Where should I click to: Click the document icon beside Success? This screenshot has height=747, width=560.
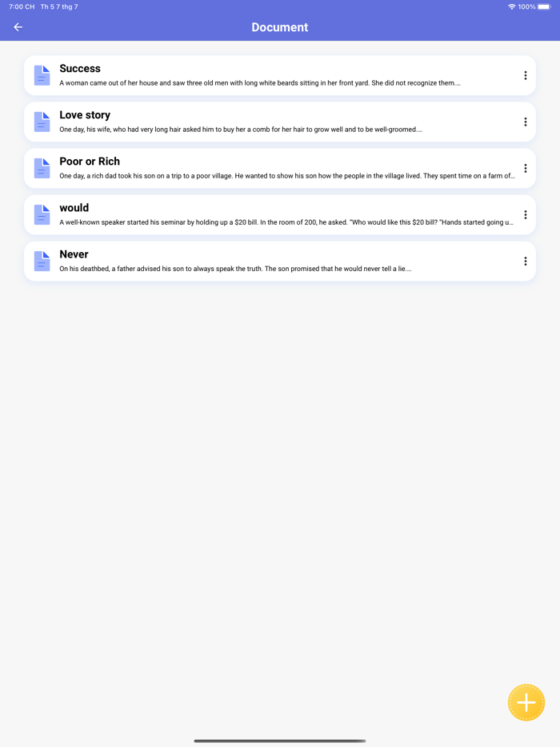click(x=42, y=75)
